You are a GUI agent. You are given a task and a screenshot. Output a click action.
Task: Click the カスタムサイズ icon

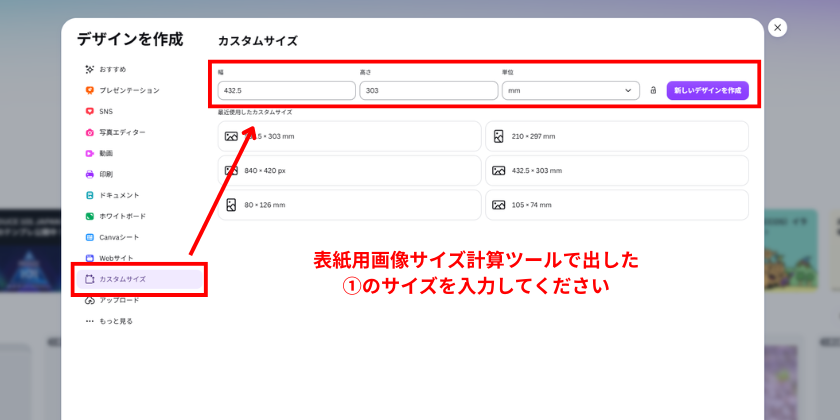pos(89,279)
